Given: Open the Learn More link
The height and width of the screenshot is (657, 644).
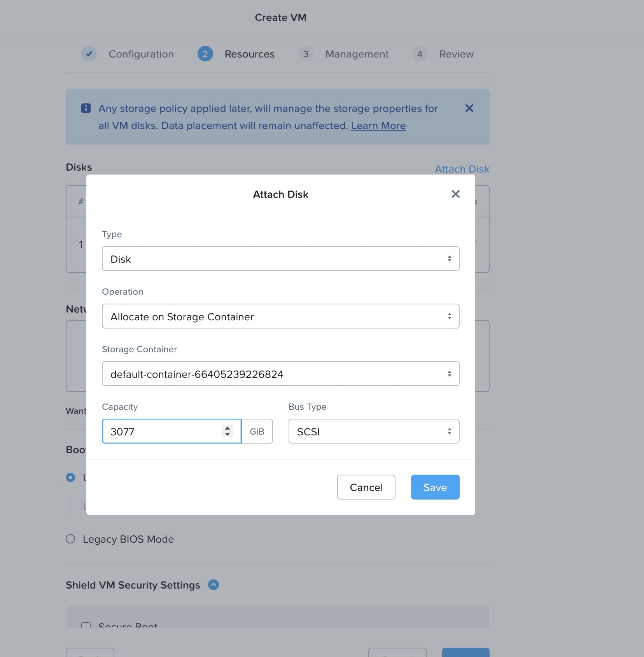Looking at the screenshot, I should point(378,126).
